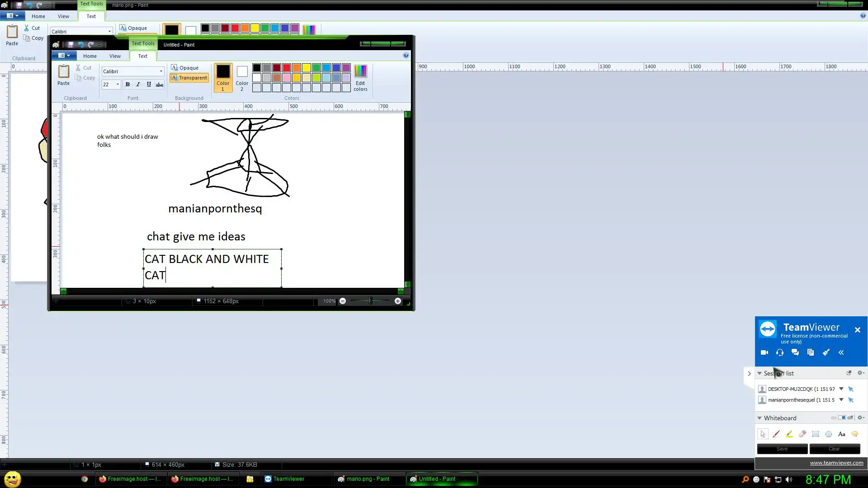
Task: Open TeamViewer chat icon
Action: (795, 352)
